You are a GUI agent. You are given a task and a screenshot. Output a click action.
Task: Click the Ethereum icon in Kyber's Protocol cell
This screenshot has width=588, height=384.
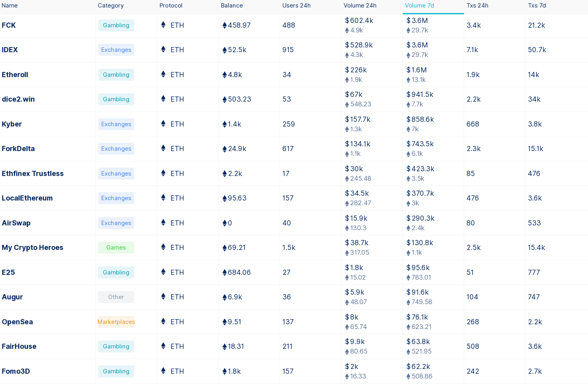tap(163, 124)
